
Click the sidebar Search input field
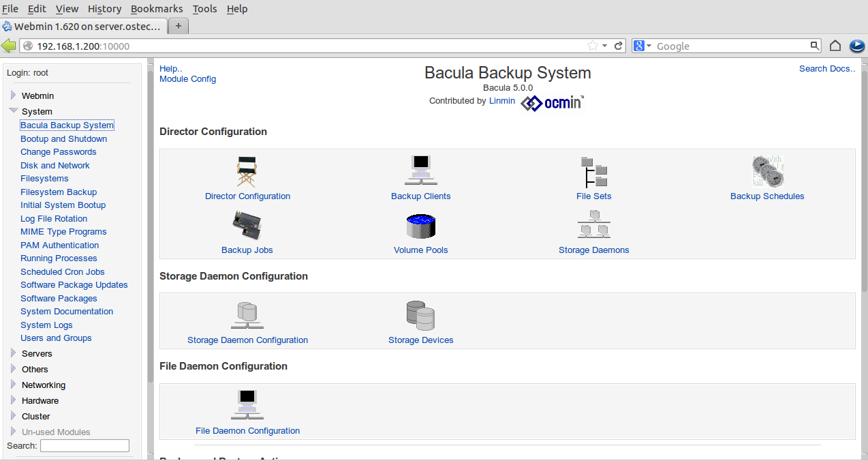click(84, 445)
